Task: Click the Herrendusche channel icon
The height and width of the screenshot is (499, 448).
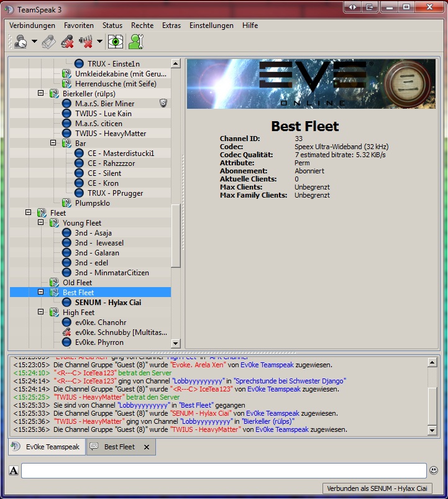Action: point(66,84)
